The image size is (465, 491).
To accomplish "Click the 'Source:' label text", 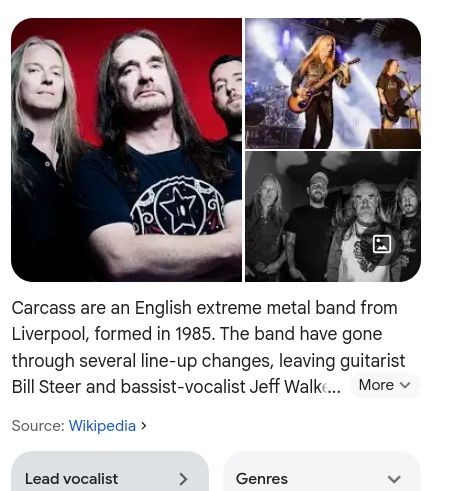I will [x=38, y=426].
